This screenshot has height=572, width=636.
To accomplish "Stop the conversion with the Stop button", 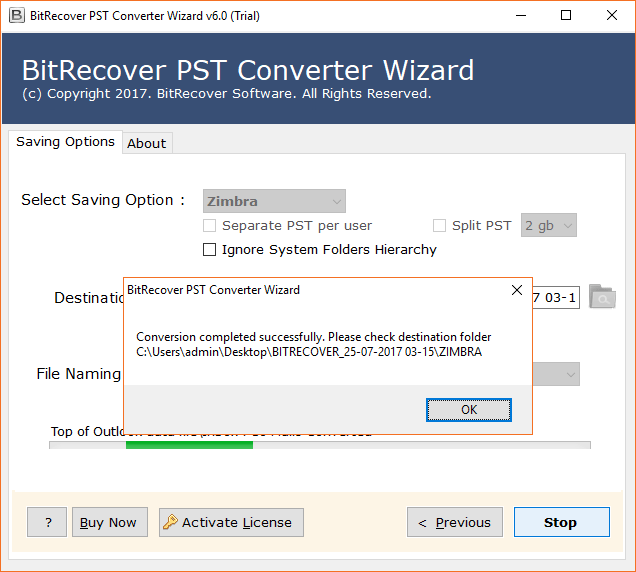I will pos(562,522).
